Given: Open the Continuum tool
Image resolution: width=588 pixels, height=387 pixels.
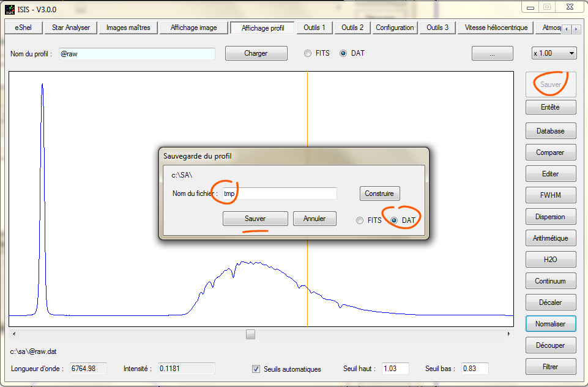Looking at the screenshot, I should tap(551, 281).
